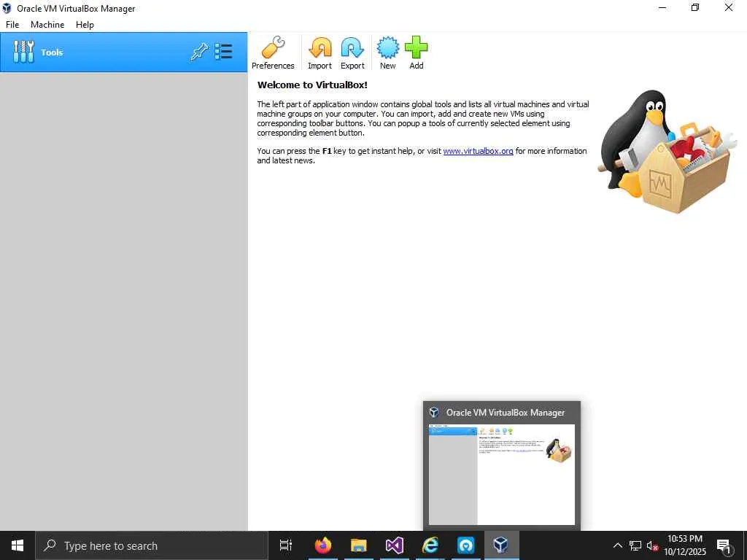Pin the Tools pane with pushpin icon
This screenshot has width=747, height=560.
tap(200, 52)
